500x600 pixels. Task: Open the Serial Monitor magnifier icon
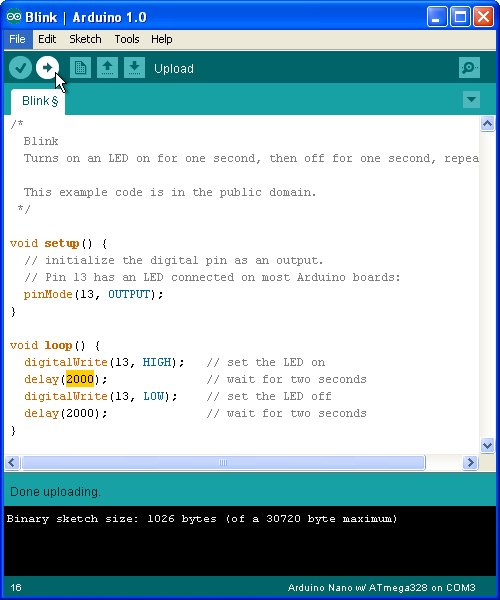pyautogui.click(x=469, y=68)
